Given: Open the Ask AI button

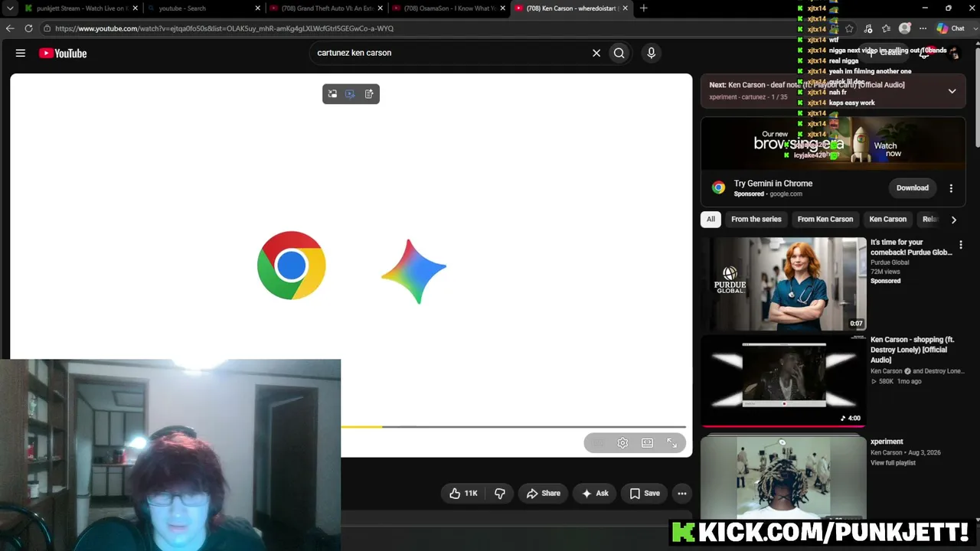Looking at the screenshot, I should click(595, 494).
